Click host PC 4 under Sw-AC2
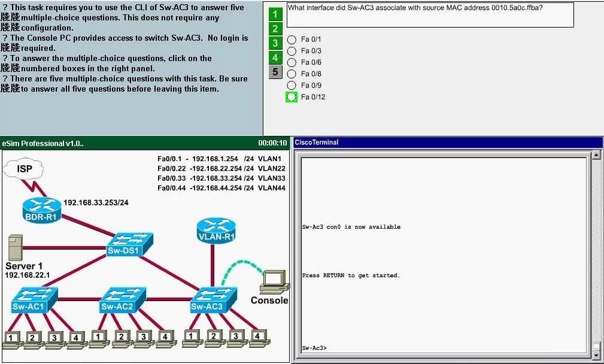This screenshot has height=364, width=604. 166,339
